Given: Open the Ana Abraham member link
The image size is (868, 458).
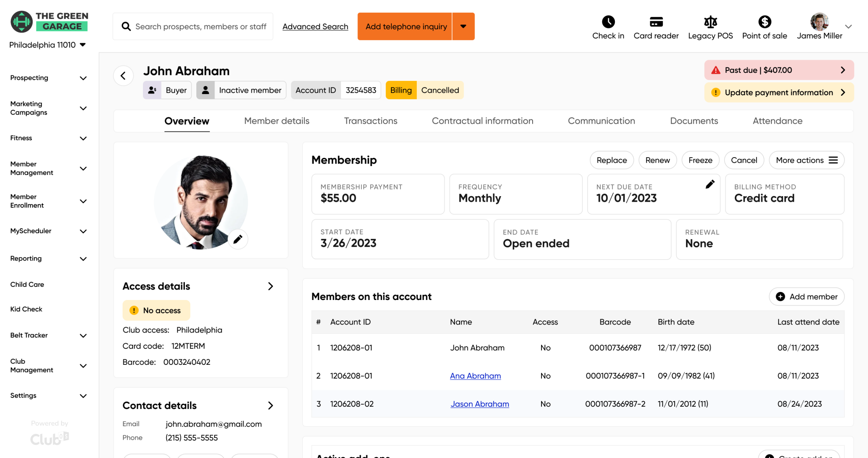Looking at the screenshot, I should [x=475, y=376].
